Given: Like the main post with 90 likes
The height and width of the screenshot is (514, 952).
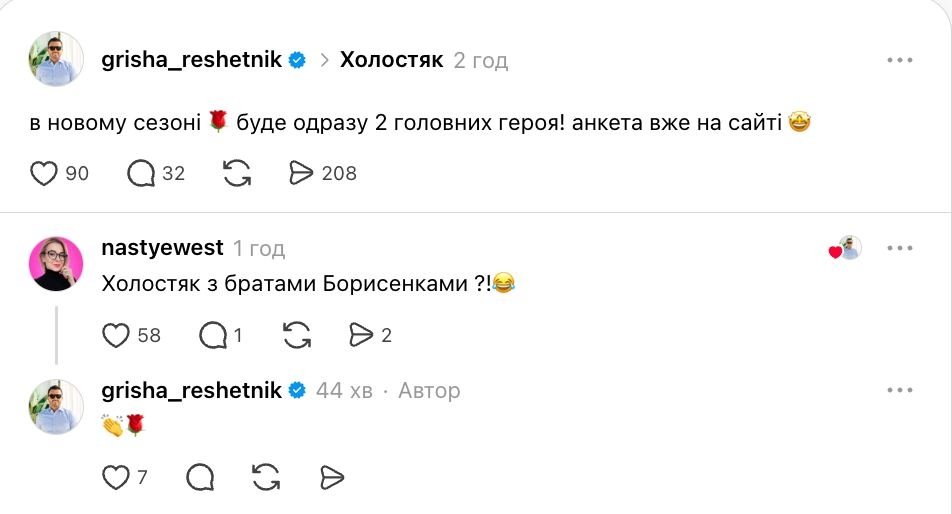Looking at the screenshot, I should tap(45, 174).
